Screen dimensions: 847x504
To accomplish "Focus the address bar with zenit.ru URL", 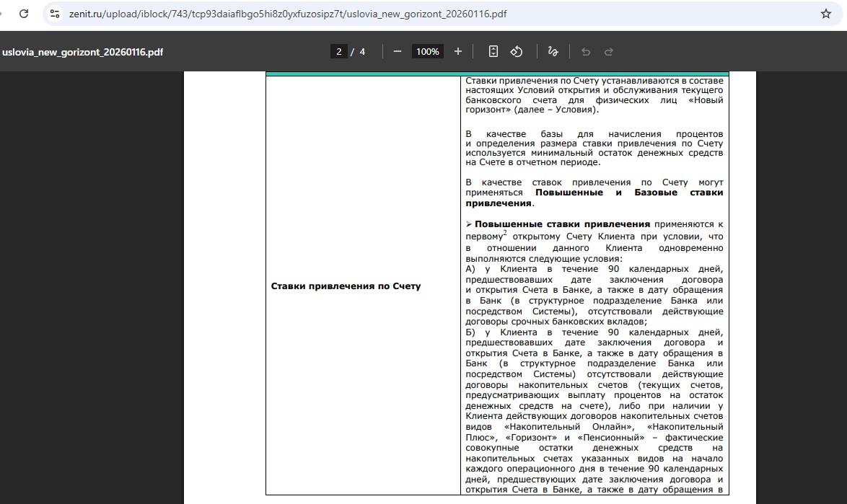I will pyautogui.click(x=289, y=14).
